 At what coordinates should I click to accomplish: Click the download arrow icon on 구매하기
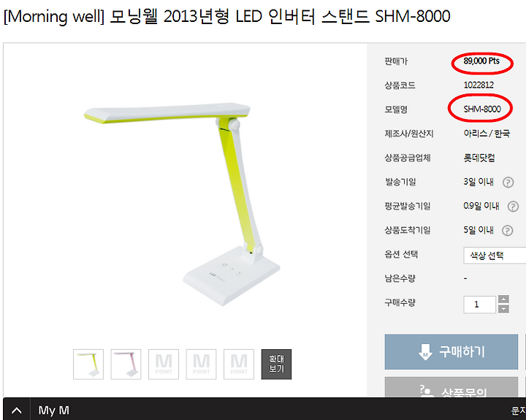[x=425, y=352]
